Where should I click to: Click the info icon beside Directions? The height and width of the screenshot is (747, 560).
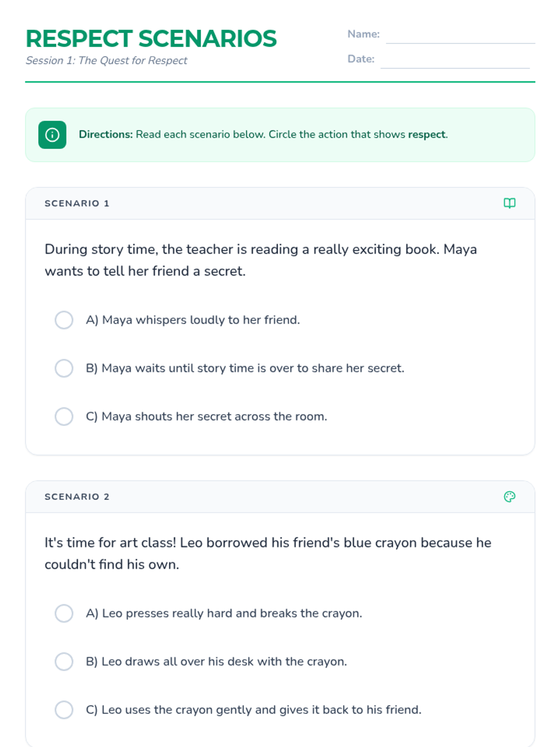point(52,135)
